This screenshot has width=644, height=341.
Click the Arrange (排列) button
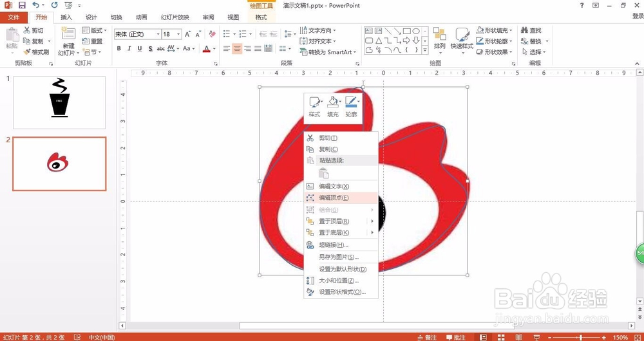(x=439, y=41)
